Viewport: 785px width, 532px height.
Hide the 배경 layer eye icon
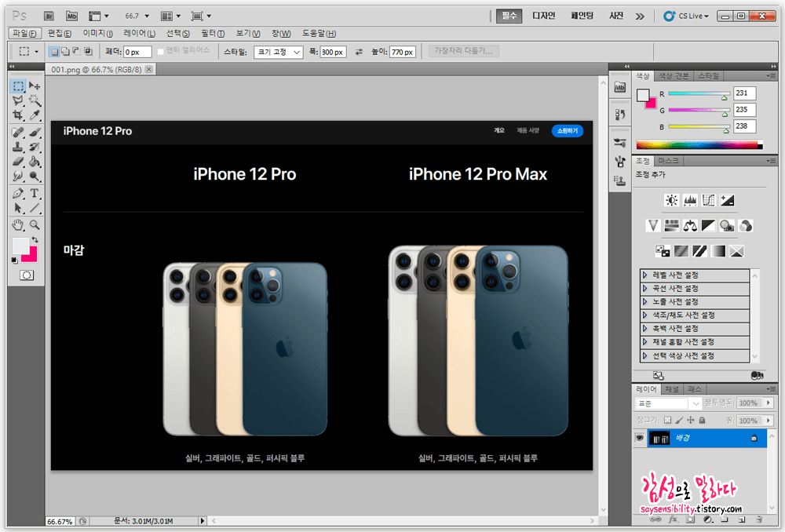coord(639,438)
